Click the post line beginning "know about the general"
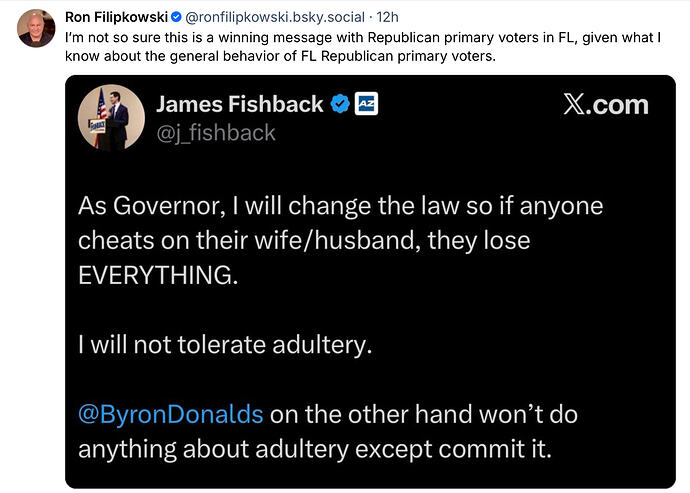This screenshot has width=690, height=493. 280,56
